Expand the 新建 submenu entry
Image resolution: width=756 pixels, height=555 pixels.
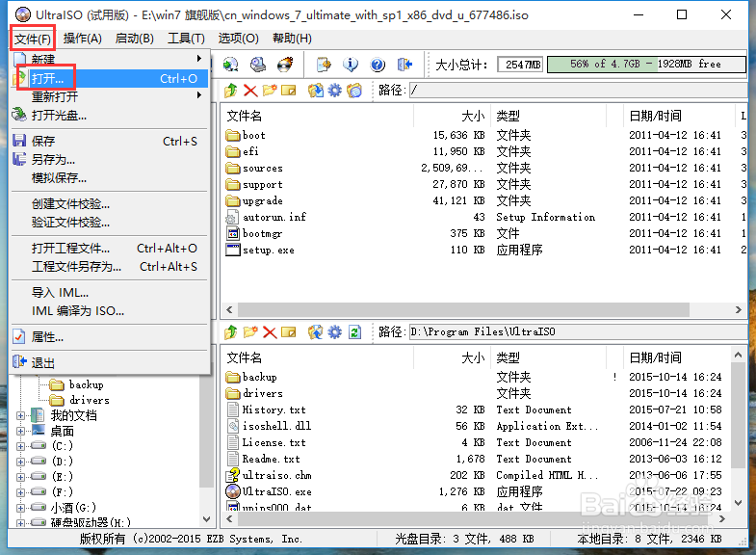pos(110,60)
